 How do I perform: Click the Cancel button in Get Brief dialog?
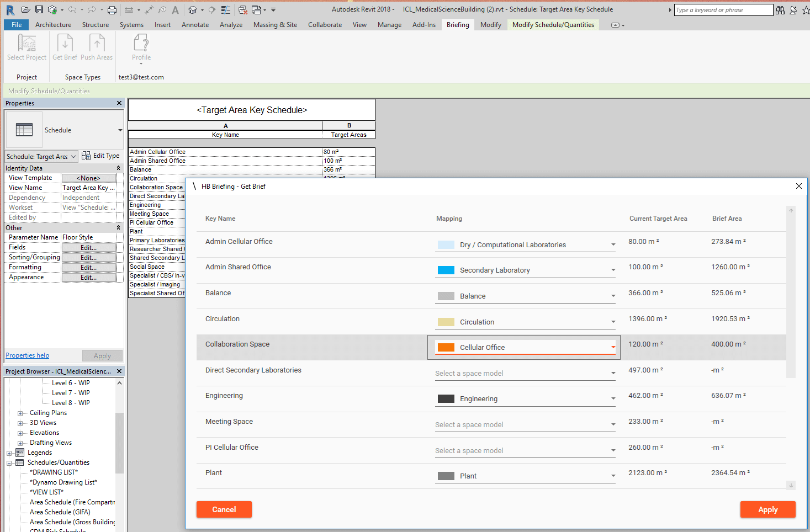[224, 509]
